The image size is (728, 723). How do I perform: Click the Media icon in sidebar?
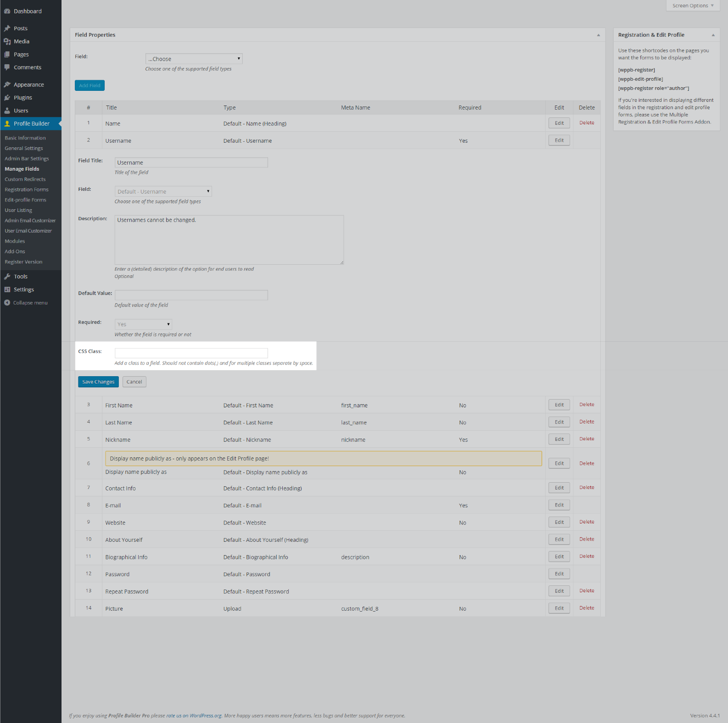click(x=7, y=41)
